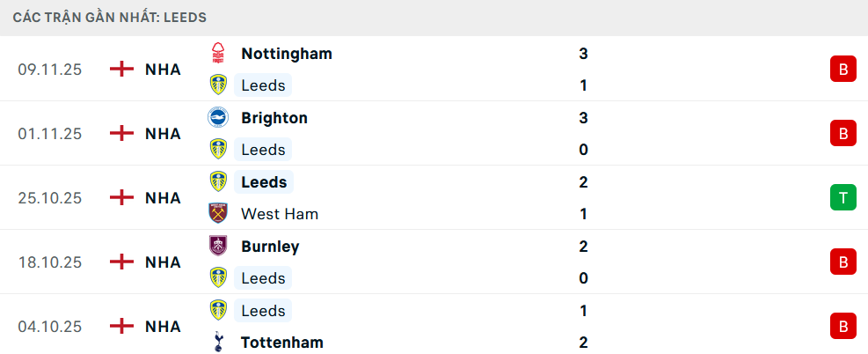Click the Tottenham club crest
The width and height of the screenshot is (868, 354).
[218, 343]
